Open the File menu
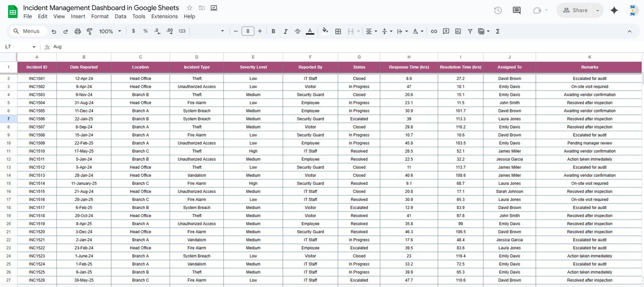The height and width of the screenshot is (287, 644). [x=28, y=16]
